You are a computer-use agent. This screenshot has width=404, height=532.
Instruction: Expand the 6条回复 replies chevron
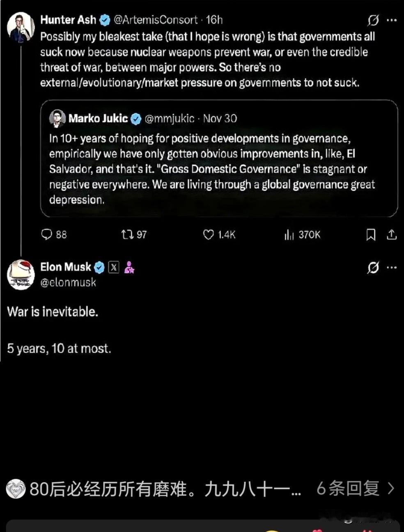391,488
